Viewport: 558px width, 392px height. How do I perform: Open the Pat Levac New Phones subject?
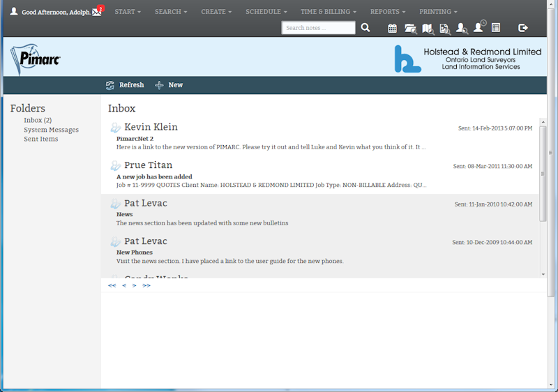point(135,252)
